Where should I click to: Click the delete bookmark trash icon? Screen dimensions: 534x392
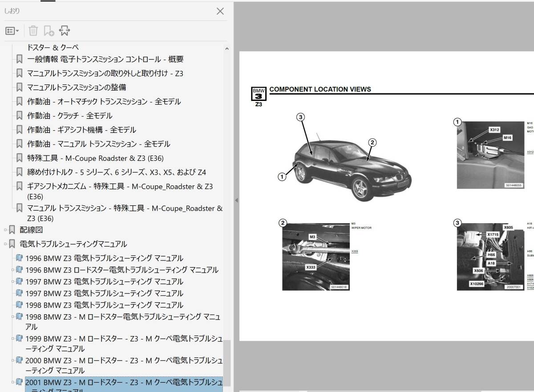point(33,31)
